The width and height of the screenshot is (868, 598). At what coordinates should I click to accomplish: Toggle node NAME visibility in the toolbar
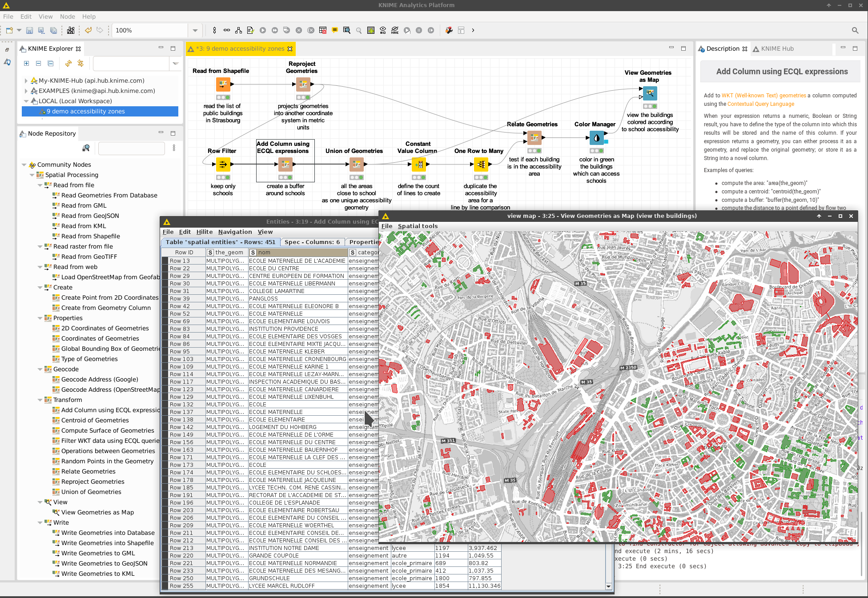coord(395,30)
